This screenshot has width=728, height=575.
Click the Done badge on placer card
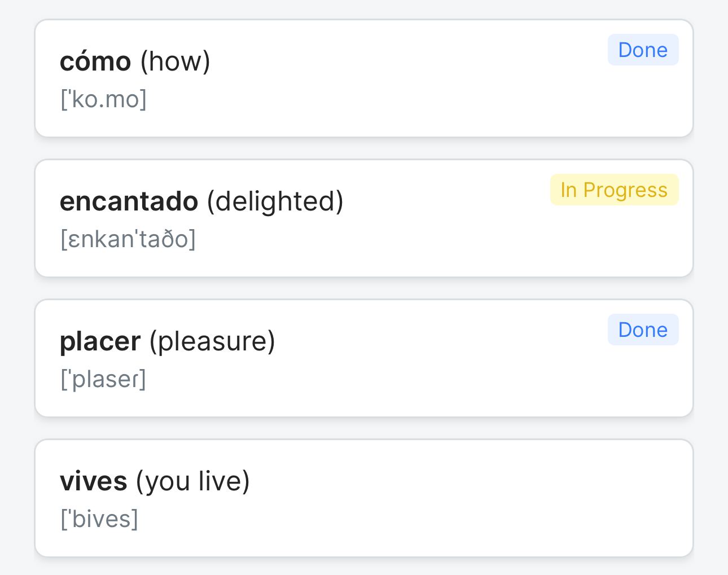coord(643,330)
